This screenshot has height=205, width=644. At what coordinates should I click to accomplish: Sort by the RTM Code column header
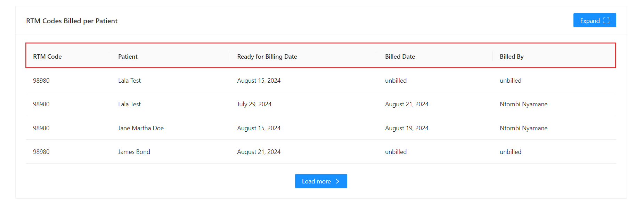point(47,57)
